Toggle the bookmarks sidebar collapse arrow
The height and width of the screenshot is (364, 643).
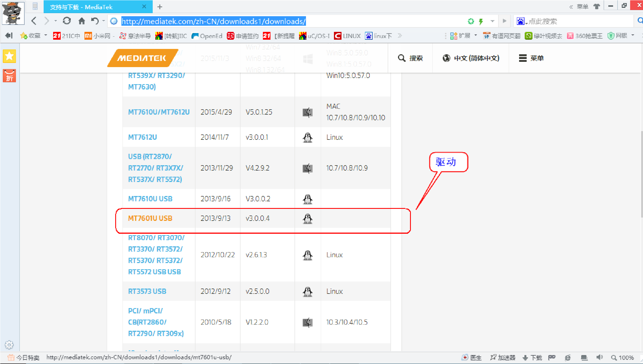coord(9,36)
